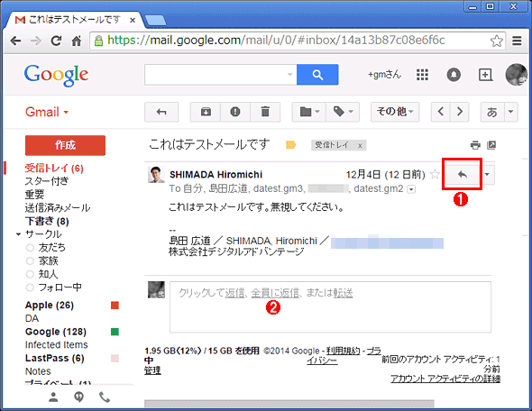Remove the 受信トレイ label chip
Viewport: 532px width, 411px height.
click(x=360, y=145)
